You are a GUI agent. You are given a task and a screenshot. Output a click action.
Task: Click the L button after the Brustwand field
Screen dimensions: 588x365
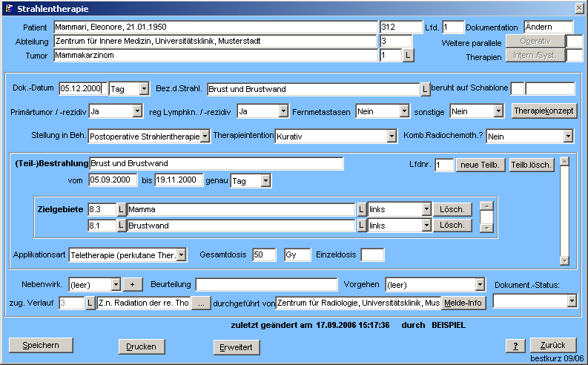pyautogui.click(x=361, y=225)
